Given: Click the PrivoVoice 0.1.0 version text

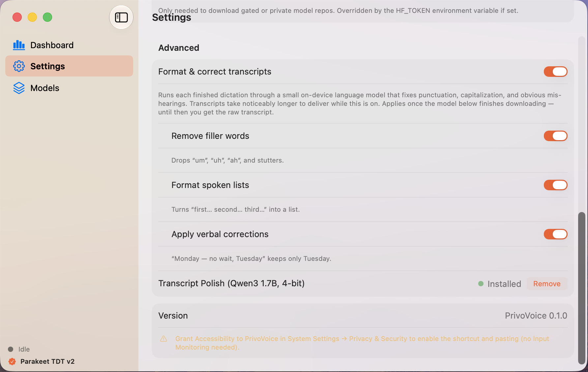Looking at the screenshot, I should pos(536,316).
